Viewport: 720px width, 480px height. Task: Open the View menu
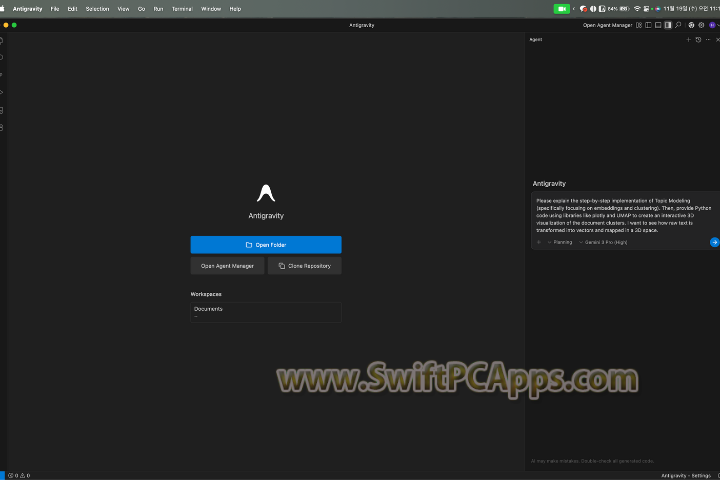click(123, 9)
